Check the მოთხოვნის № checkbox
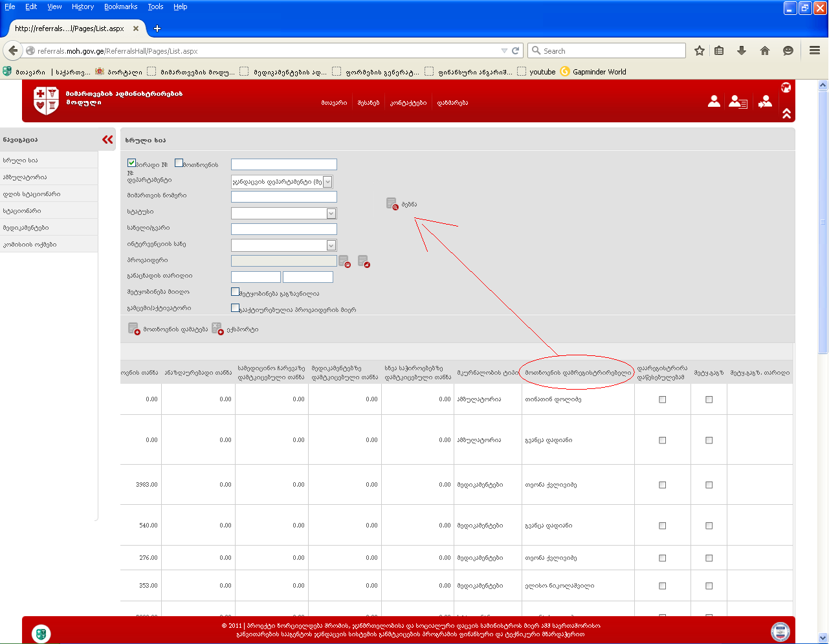The height and width of the screenshot is (644, 829). pos(179,163)
